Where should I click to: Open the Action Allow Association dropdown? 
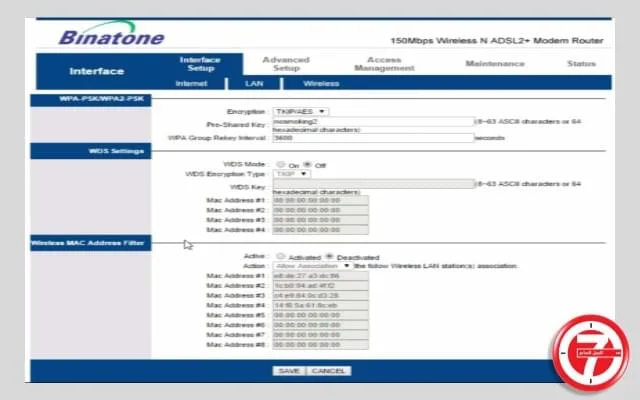[x=312, y=266]
